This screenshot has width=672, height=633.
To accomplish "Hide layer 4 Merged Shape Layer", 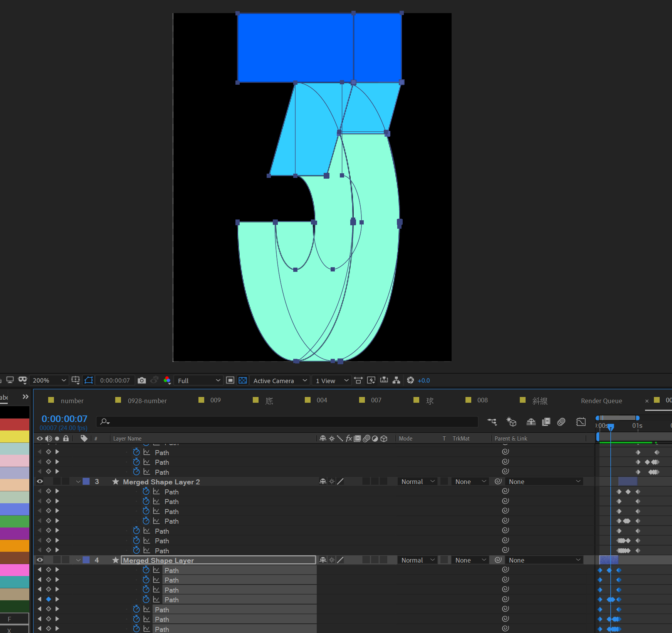I will tap(40, 560).
